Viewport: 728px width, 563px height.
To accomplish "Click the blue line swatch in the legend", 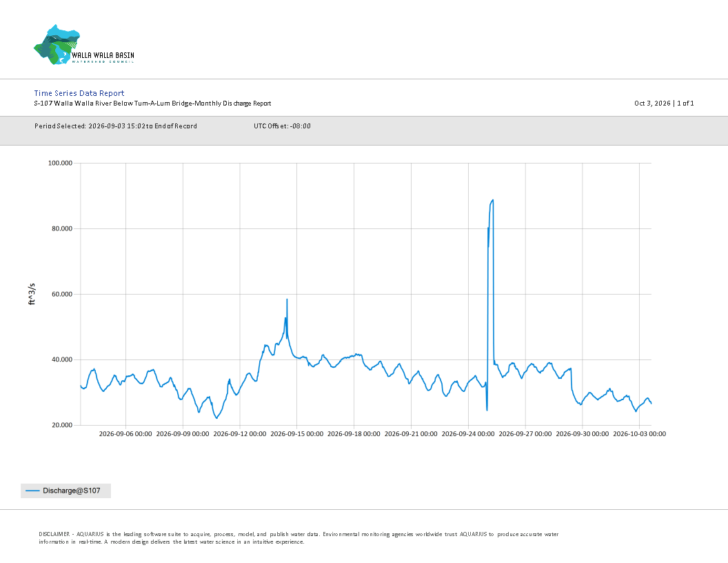I will point(32,491).
